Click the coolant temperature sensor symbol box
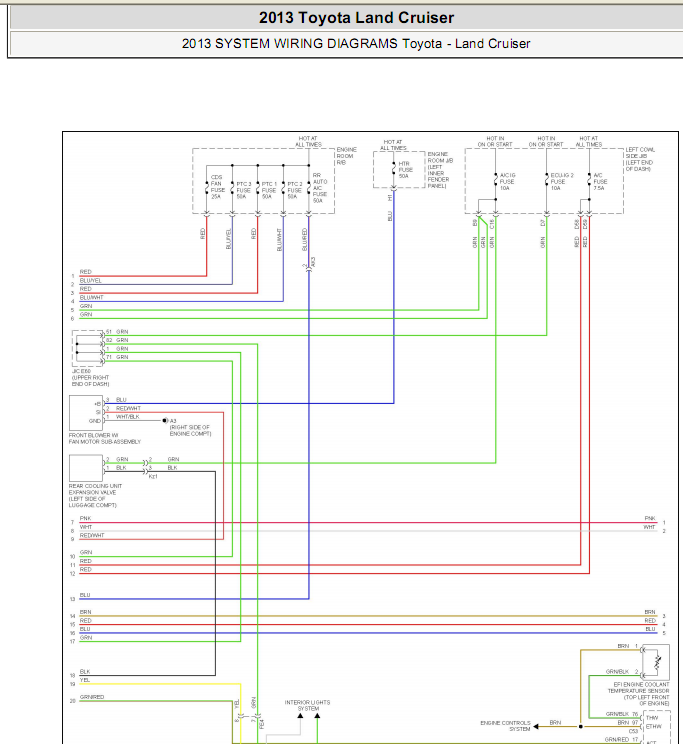This screenshot has height=744, width=683. 656,662
